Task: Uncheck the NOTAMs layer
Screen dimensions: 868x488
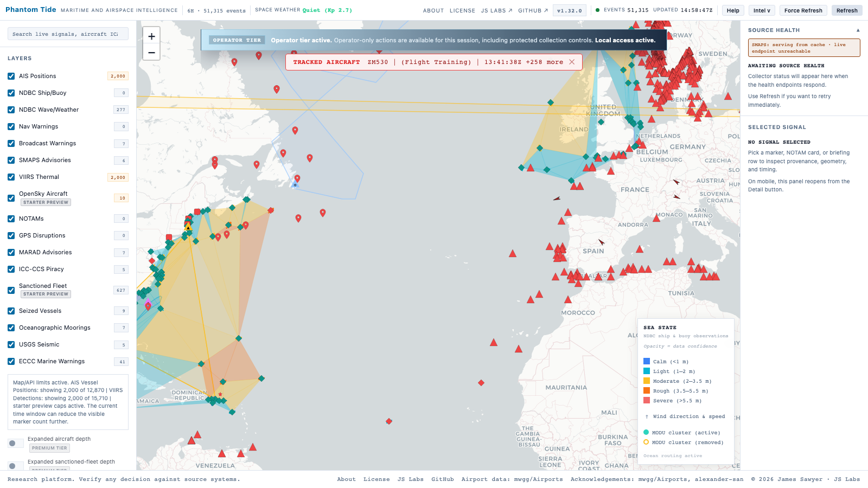Action: pyautogui.click(x=11, y=219)
